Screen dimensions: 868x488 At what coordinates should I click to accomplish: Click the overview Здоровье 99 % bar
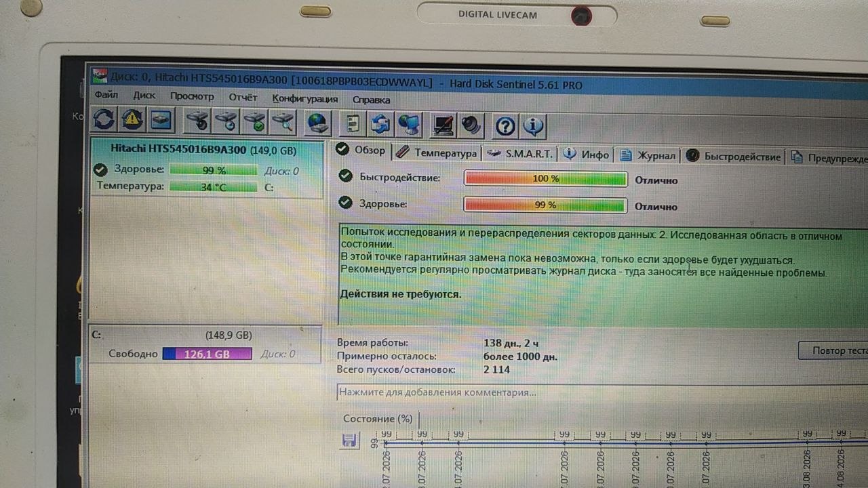545,205
